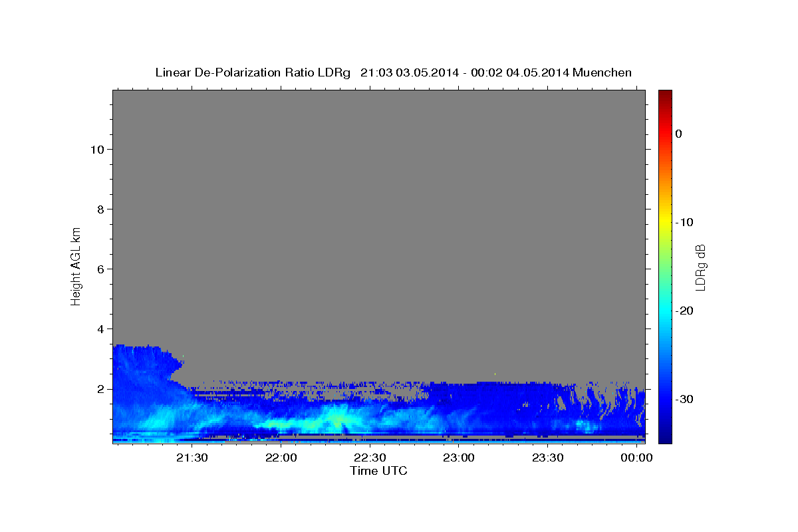The width and height of the screenshot is (798, 532).
Task: Click the dark blue bottom of the colorbar
Action: point(665,436)
